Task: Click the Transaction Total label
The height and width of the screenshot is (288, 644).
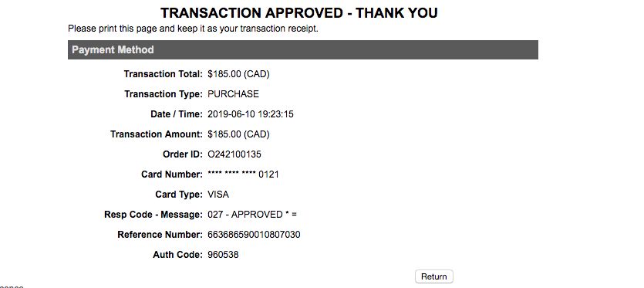Action: [x=164, y=74]
